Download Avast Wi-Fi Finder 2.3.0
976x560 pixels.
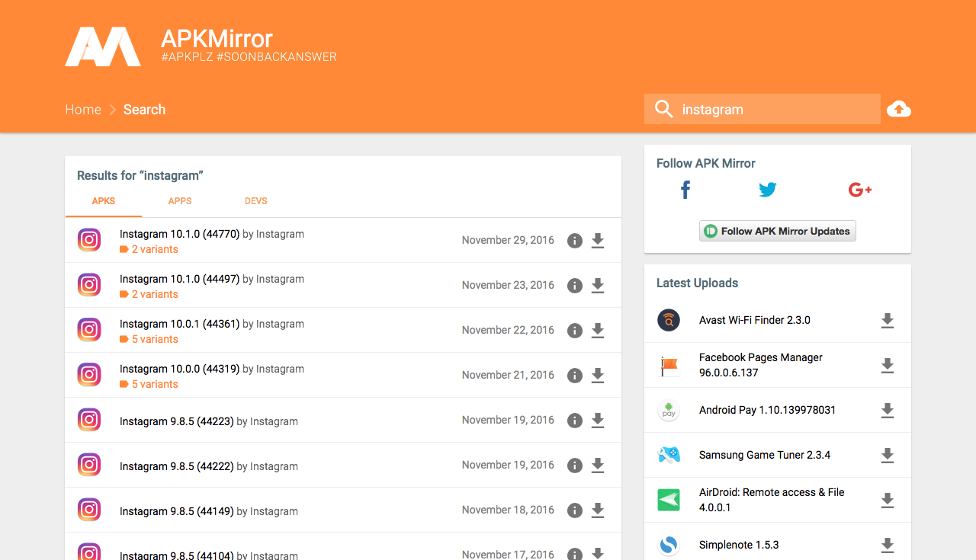(x=887, y=321)
